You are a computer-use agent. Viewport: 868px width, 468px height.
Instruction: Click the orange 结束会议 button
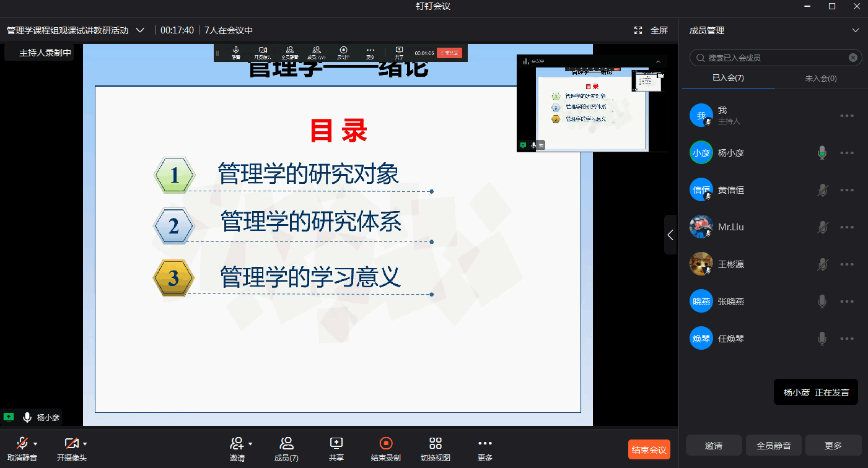pyautogui.click(x=649, y=450)
